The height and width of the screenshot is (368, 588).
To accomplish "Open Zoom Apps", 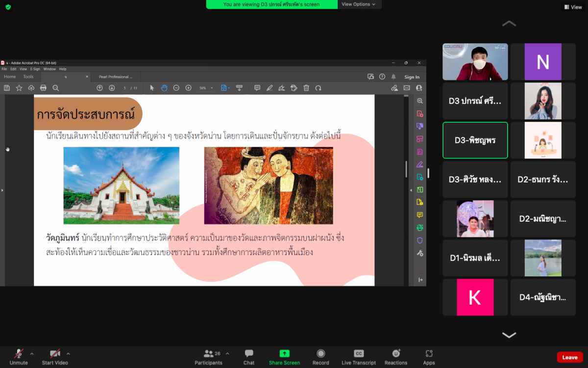I will (429, 357).
